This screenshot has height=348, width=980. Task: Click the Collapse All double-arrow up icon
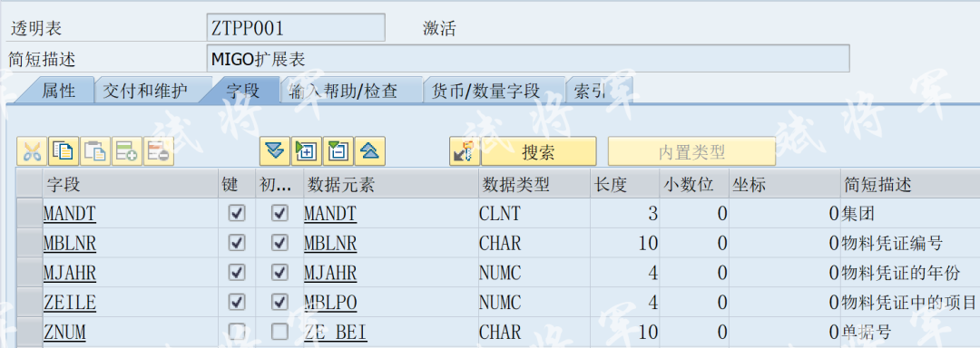[x=370, y=151]
